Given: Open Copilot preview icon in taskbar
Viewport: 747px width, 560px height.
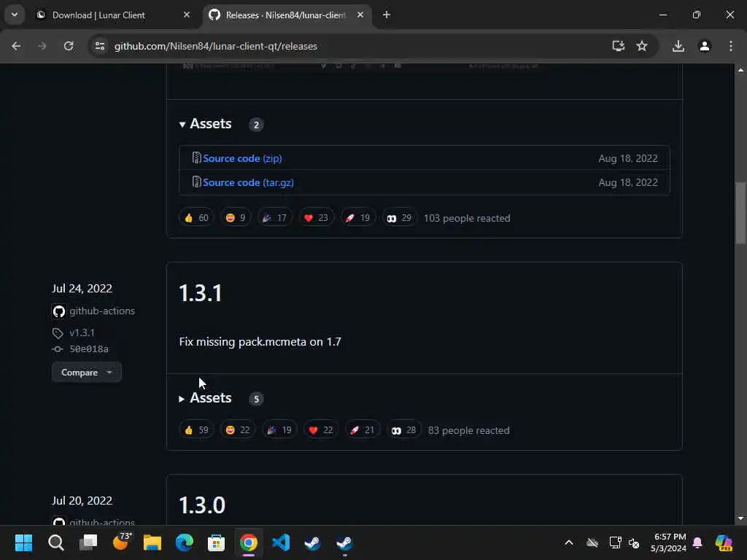Looking at the screenshot, I should [x=724, y=542].
